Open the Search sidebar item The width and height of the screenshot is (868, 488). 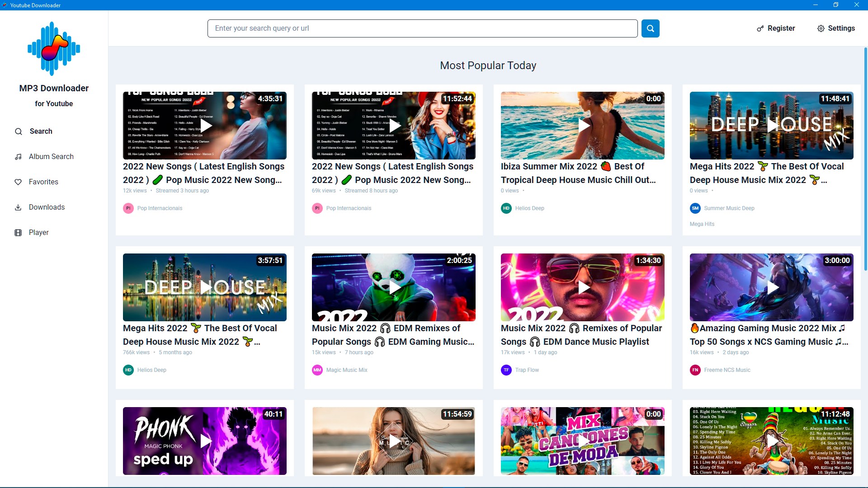coord(41,131)
